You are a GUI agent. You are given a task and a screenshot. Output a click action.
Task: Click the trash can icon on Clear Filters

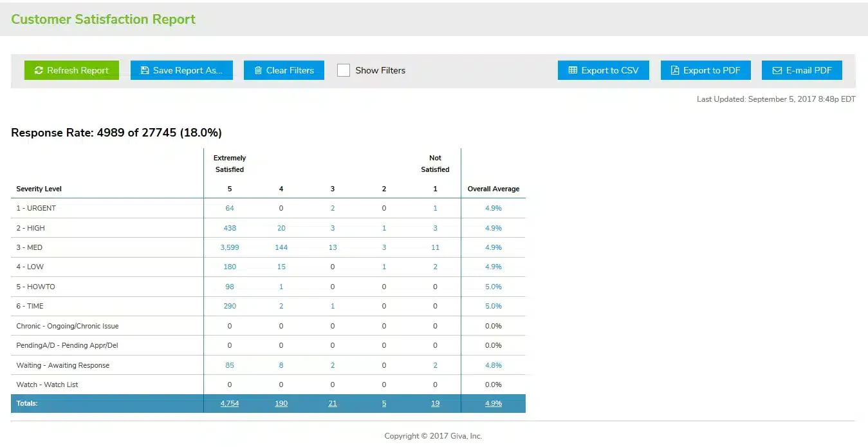point(258,70)
